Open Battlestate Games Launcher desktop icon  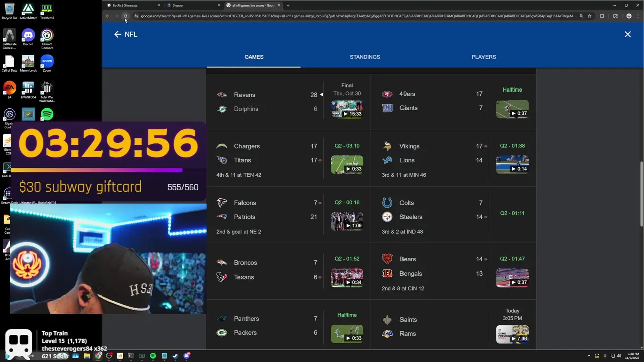[9, 39]
